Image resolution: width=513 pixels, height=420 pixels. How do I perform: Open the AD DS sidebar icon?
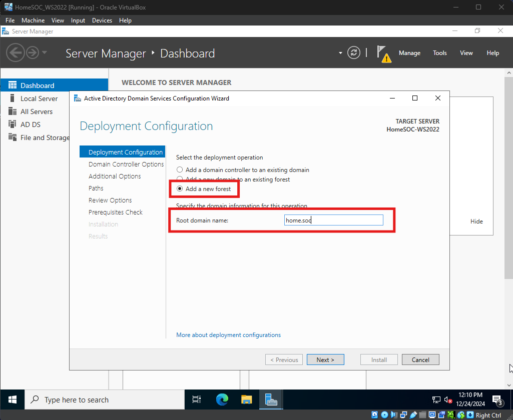[x=13, y=124]
